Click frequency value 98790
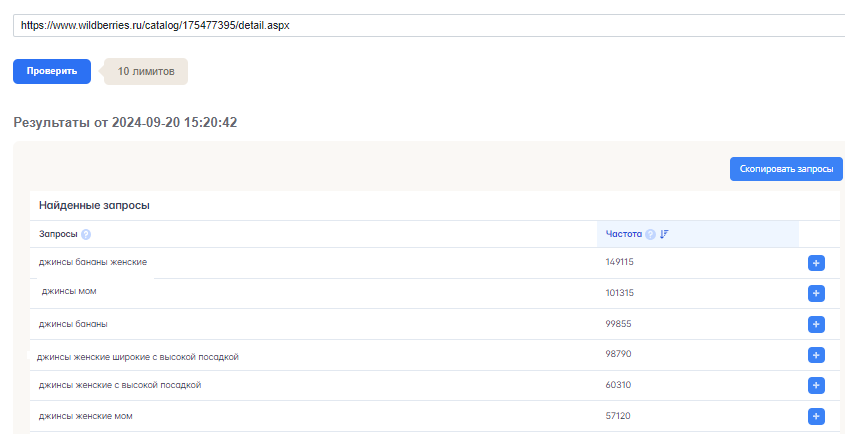Viewport: 845px width, 434px height. coord(618,354)
